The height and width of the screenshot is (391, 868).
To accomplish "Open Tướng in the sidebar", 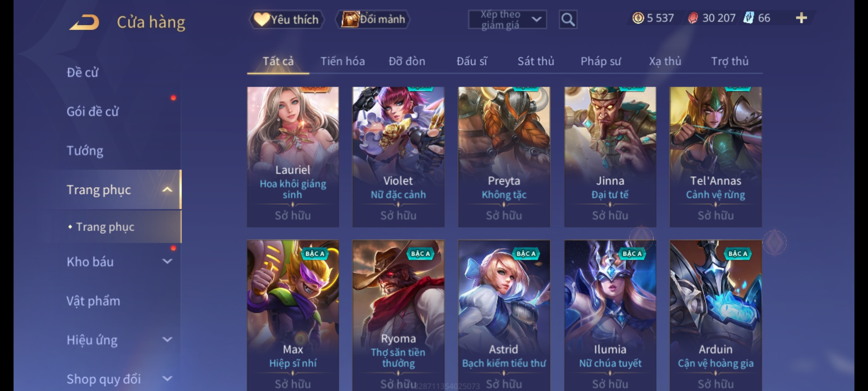I will click(x=85, y=151).
